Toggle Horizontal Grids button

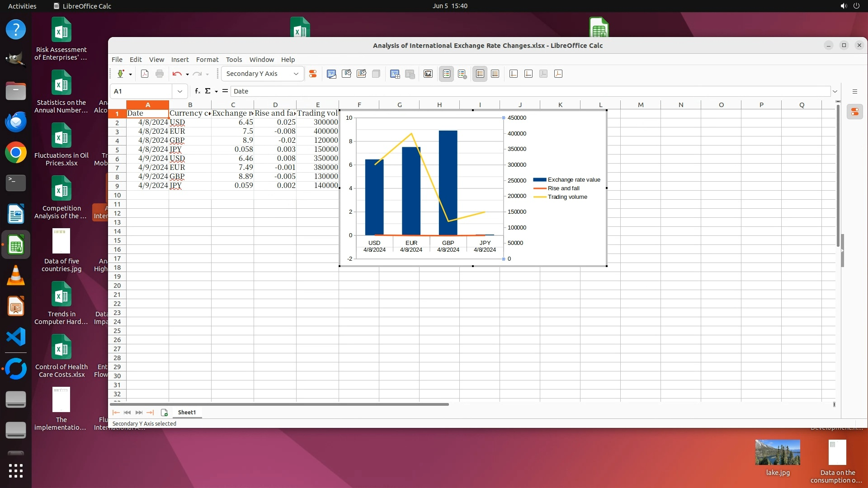point(480,74)
